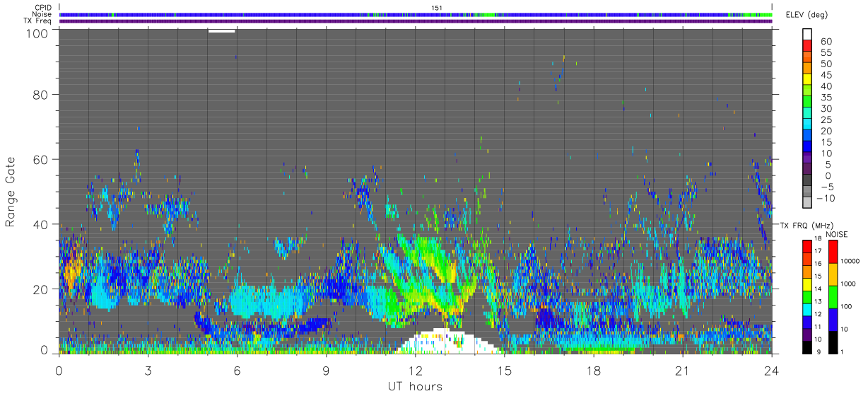Select the red top segment of NOISE colorbar
Image resolution: width=868 pixels, height=401 pixels.
(x=832, y=251)
